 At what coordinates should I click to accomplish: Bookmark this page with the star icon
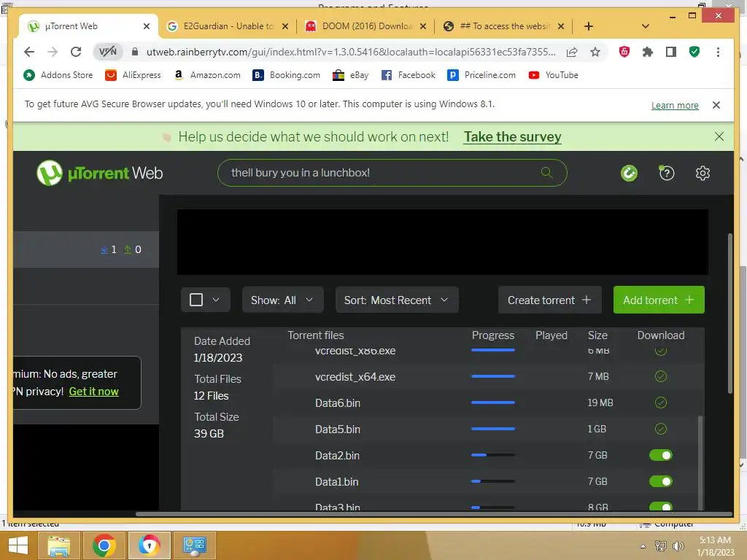[x=595, y=52]
